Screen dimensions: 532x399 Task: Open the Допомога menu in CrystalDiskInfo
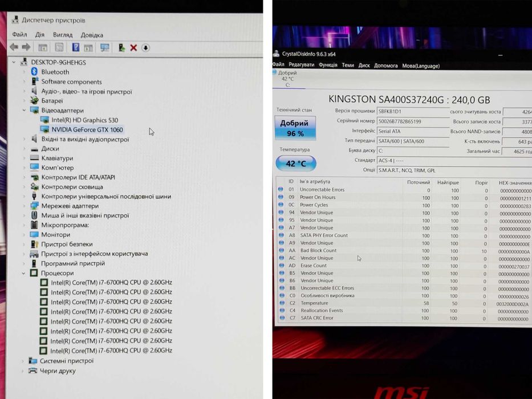[x=386, y=66]
